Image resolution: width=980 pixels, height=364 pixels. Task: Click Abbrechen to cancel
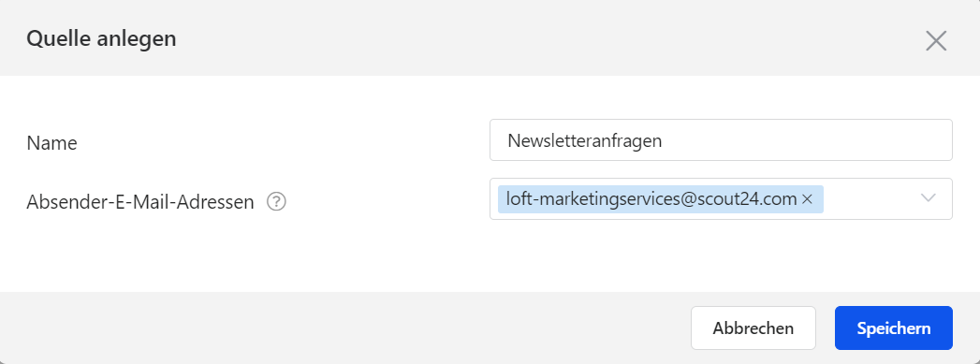point(753,328)
